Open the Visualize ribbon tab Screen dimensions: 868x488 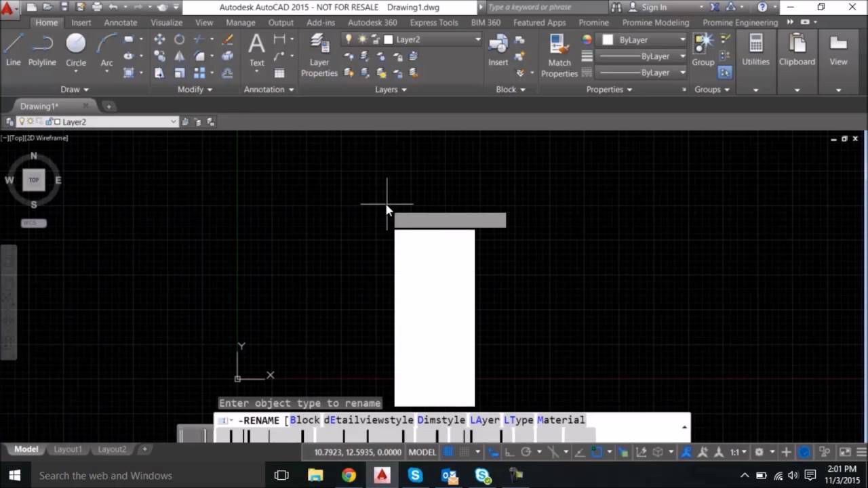[x=166, y=22]
